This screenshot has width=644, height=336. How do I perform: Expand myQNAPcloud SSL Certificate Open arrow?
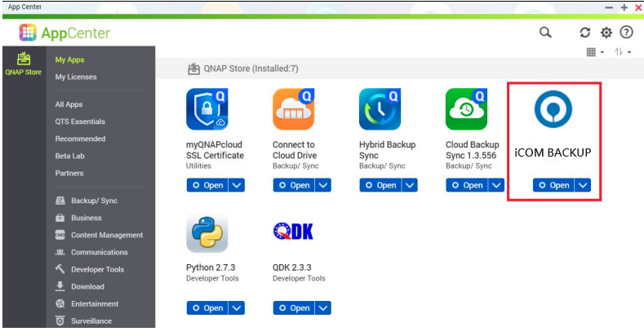coord(237,185)
